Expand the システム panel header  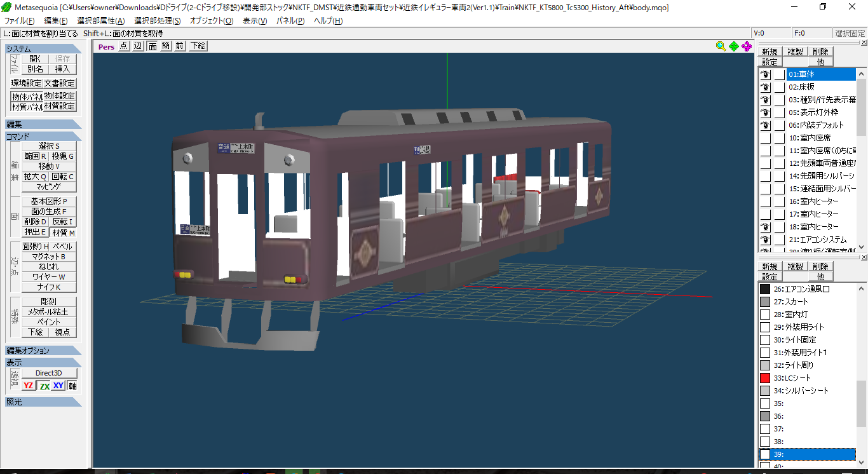coord(43,49)
